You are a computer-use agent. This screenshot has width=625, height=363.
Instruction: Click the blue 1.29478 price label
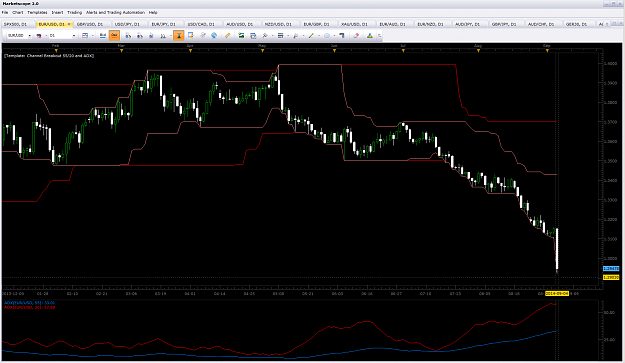tap(611, 269)
